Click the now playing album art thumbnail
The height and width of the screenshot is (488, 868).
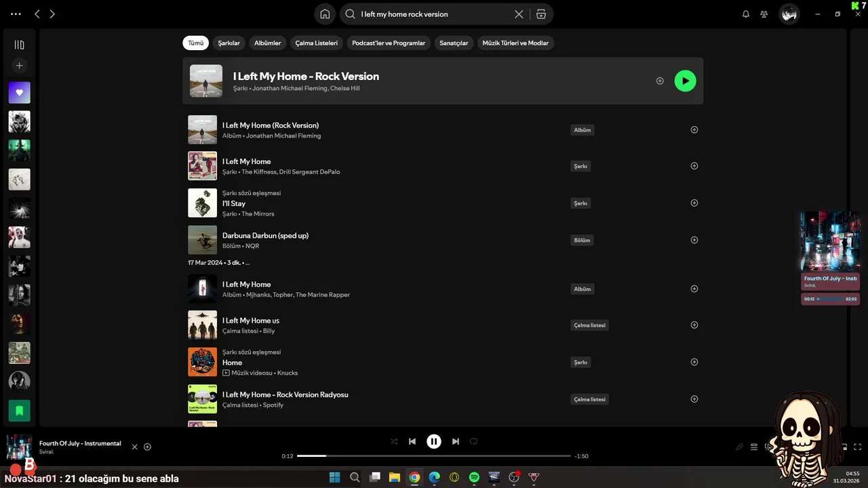(x=19, y=447)
